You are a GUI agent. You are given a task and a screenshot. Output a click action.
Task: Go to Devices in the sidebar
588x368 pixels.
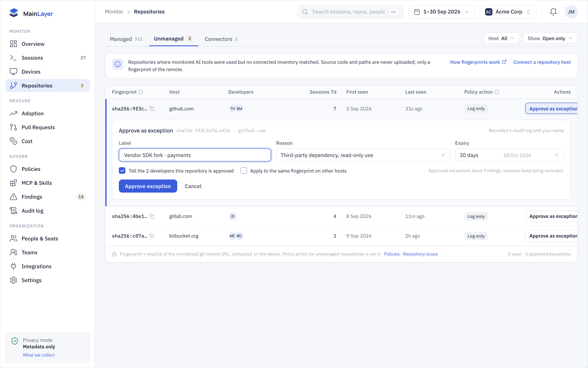pyautogui.click(x=47, y=72)
